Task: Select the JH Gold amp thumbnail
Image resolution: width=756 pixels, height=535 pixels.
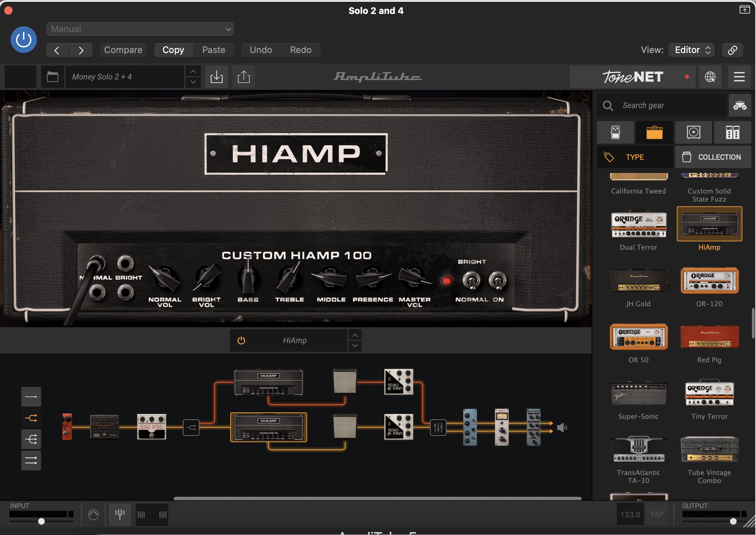Action: pos(638,280)
